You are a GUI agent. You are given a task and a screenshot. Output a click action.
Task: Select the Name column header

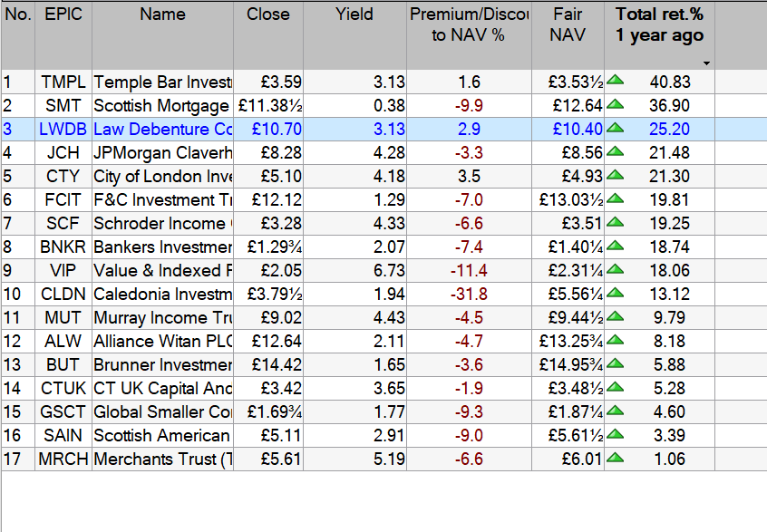(162, 15)
